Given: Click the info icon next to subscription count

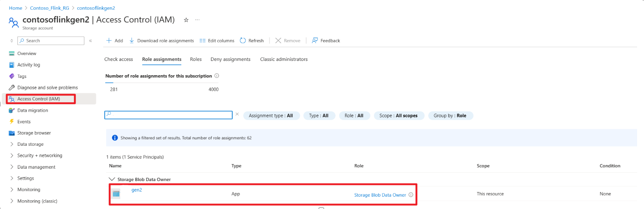Looking at the screenshot, I should pos(217,76).
